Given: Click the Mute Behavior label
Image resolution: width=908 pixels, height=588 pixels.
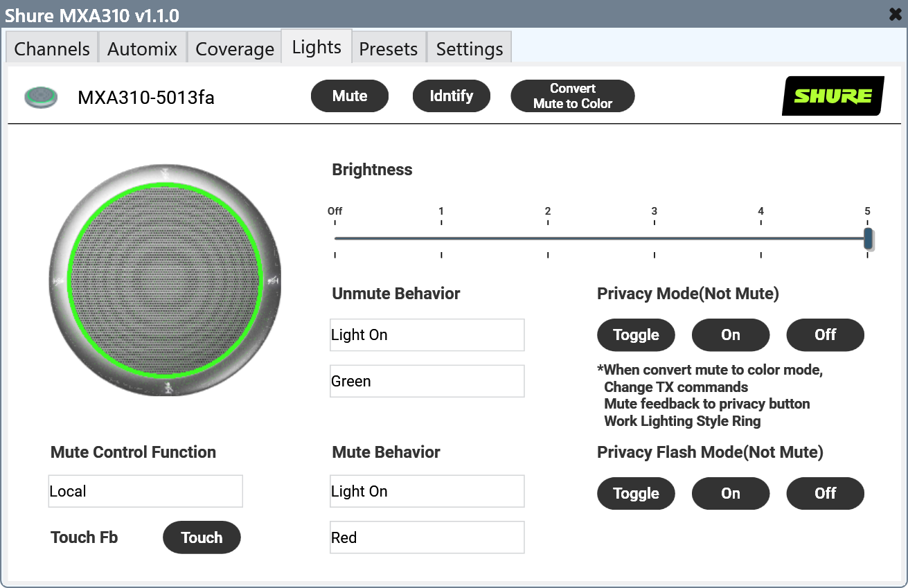Looking at the screenshot, I should (x=386, y=452).
